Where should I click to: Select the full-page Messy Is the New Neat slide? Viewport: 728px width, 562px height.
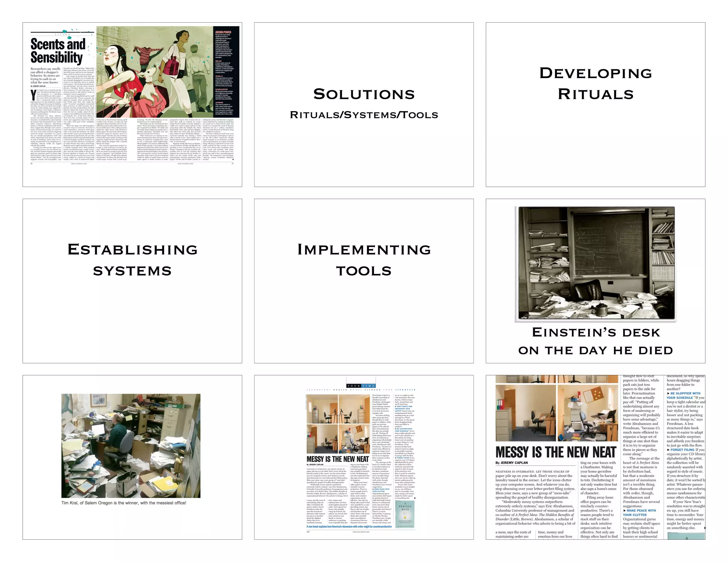point(364,457)
